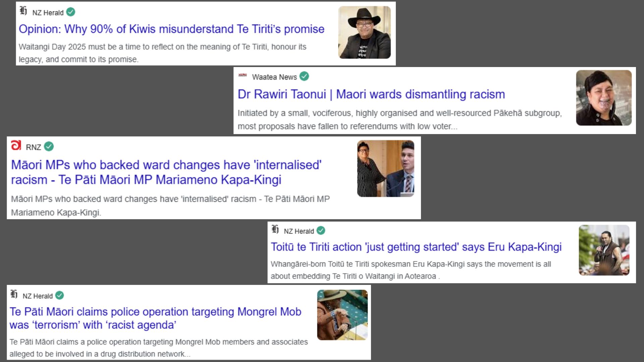Click the Waatea News logo icon
Image resolution: width=644 pixels, height=362 pixels.
coord(243,75)
